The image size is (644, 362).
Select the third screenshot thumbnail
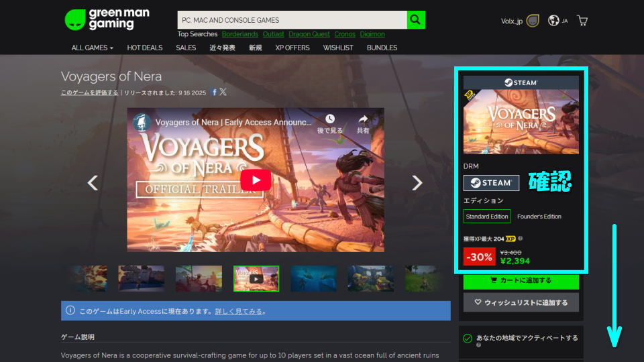pyautogui.click(x=199, y=279)
